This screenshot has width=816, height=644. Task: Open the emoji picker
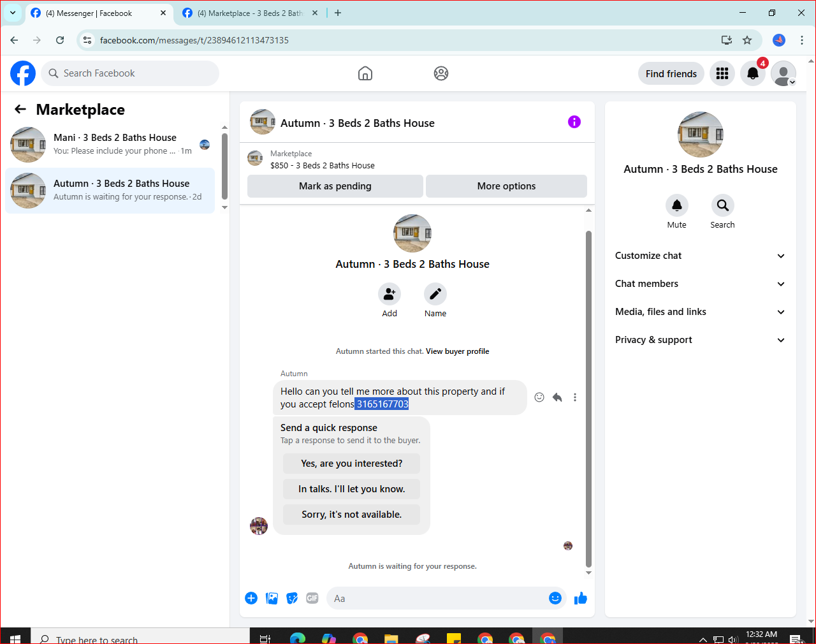[x=555, y=598]
